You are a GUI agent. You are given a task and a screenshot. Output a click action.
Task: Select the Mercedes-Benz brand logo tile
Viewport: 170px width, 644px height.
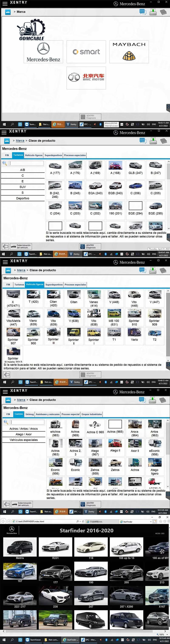(43, 52)
